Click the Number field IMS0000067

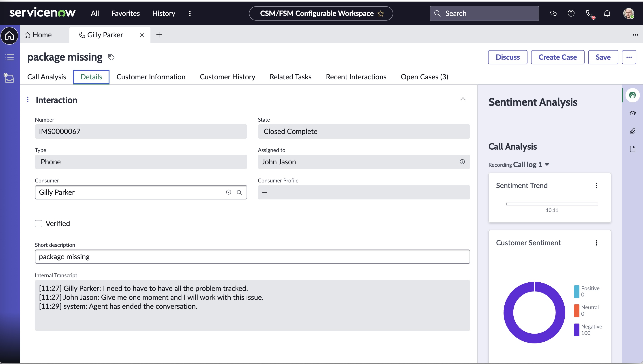pyautogui.click(x=141, y=131)
